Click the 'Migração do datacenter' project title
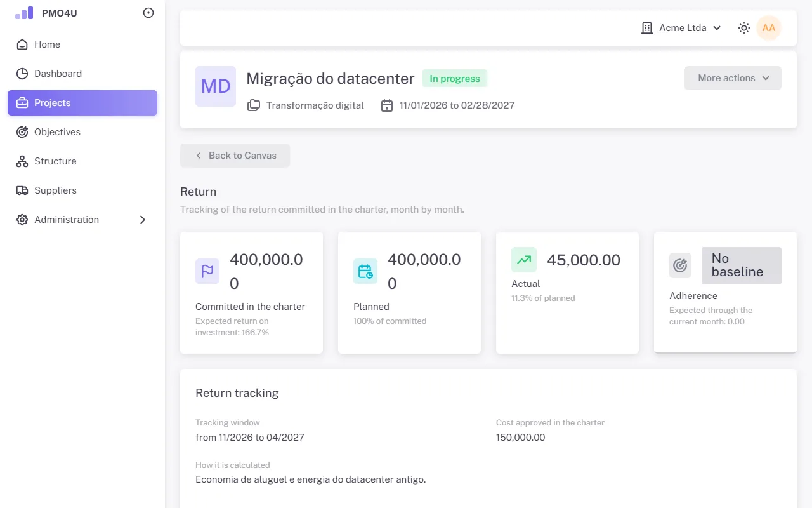The image size is (812, 508). click(x=331, y=79)
